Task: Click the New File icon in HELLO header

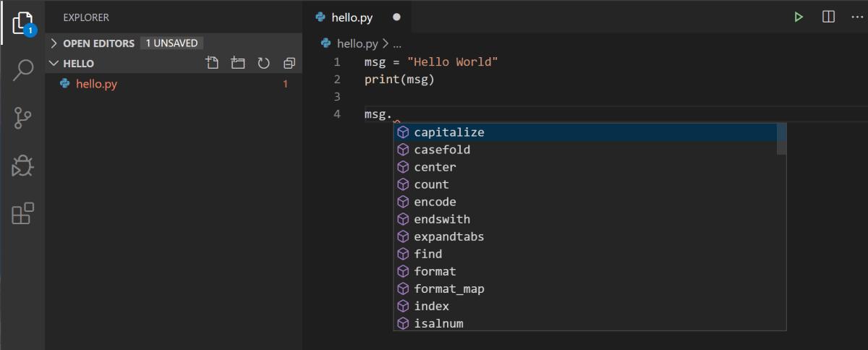Action: (212, 63)
